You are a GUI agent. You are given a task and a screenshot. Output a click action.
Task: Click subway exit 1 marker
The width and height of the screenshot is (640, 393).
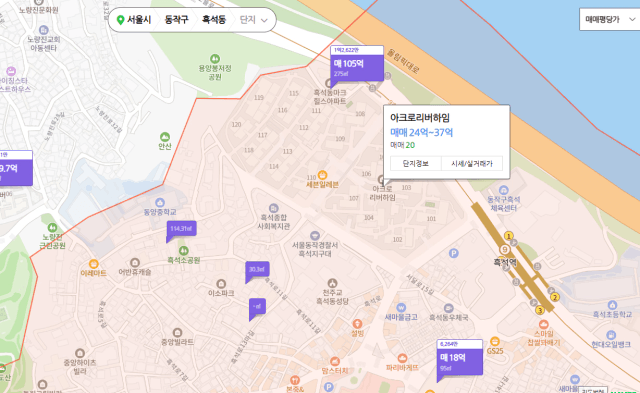(x=509, y=236)
